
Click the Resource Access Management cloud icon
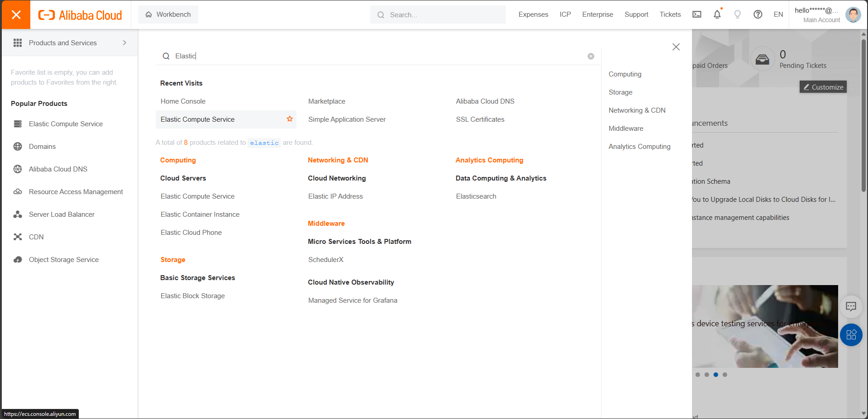pyautogui.click(x=18, y=192)
